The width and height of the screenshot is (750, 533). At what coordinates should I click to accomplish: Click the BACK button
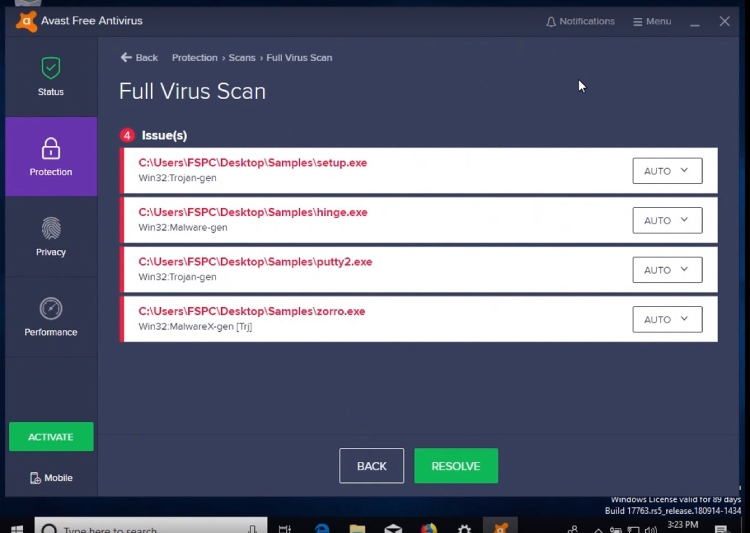pyautogui.click(x=371, y=466)
